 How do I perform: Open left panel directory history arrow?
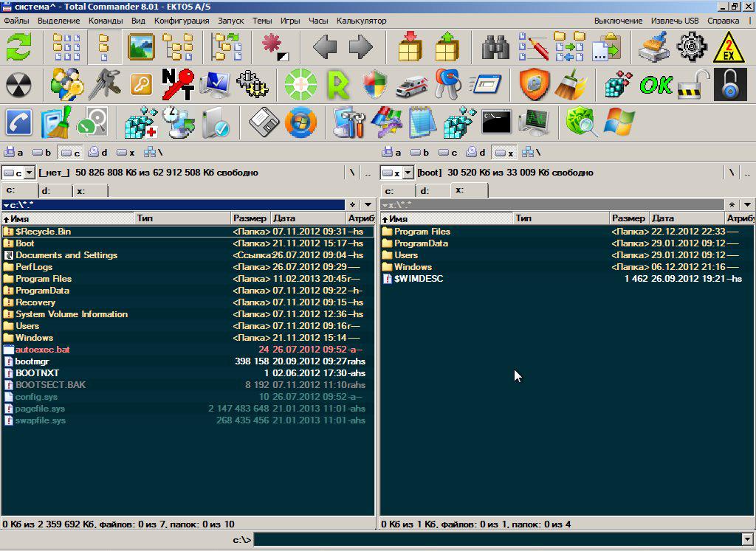[x=368, y=205]
